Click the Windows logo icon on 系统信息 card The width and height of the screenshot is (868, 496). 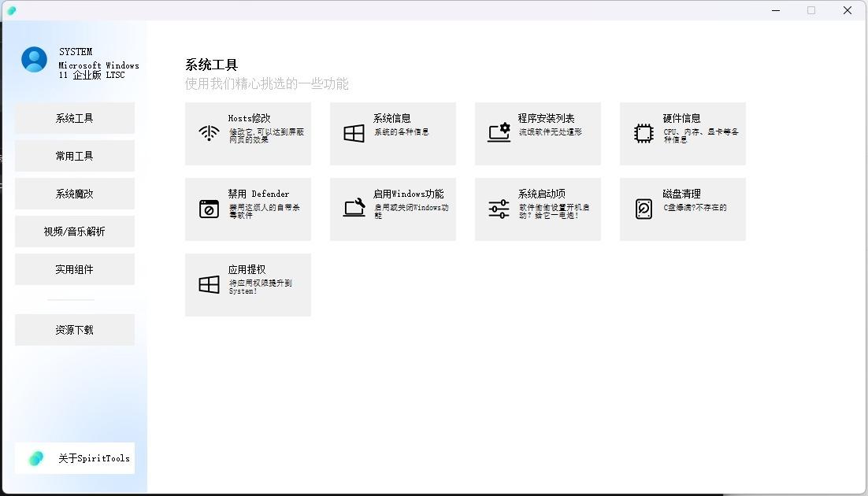click(354, 133)
